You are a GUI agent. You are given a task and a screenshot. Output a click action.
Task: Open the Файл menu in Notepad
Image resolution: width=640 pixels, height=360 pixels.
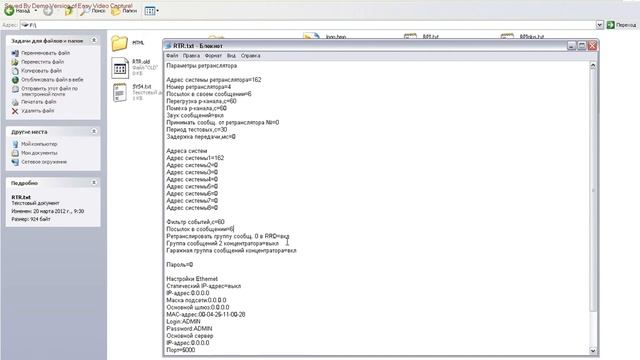[x=172, y=56]
